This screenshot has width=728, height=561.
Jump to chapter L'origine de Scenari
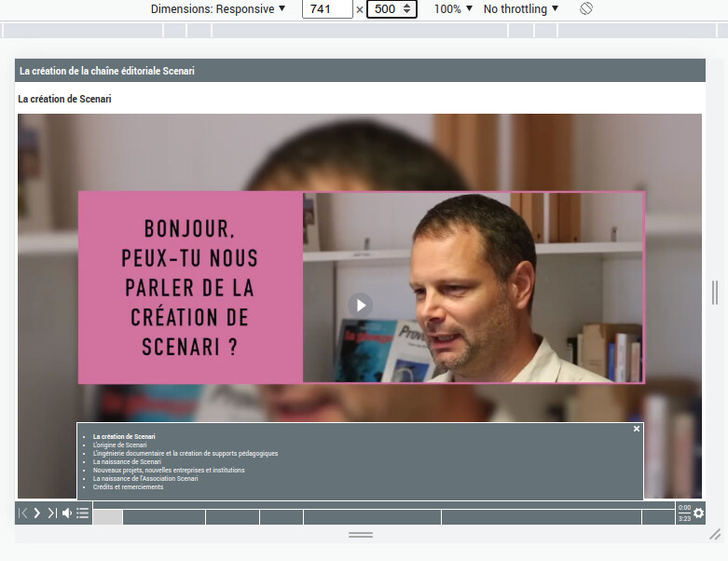click(120, 445)
